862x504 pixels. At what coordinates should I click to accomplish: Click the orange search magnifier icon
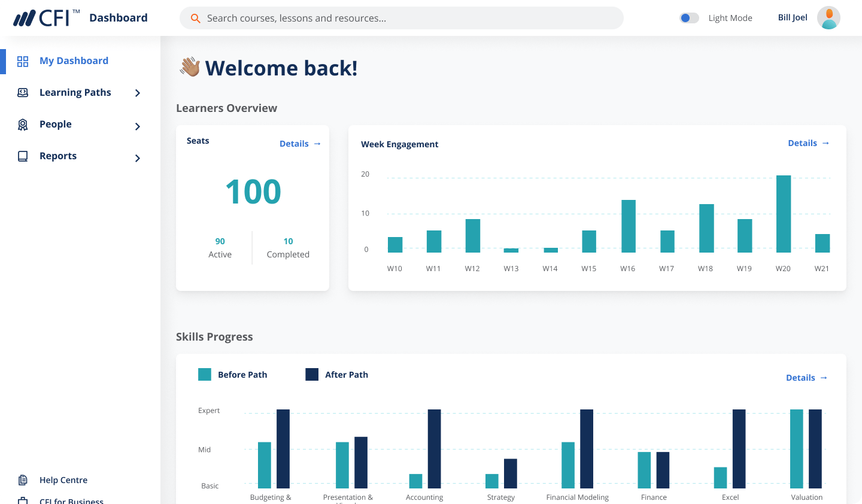pyautogui.click(x=195, y=19)
